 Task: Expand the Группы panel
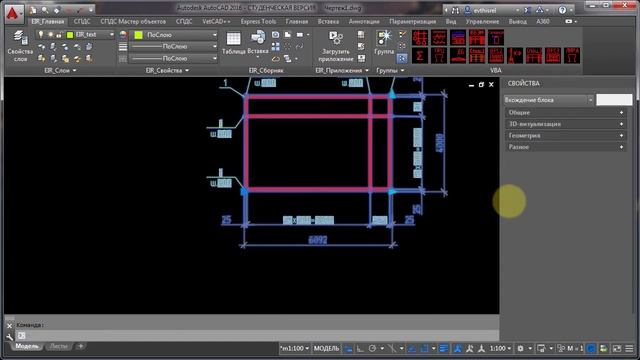pyautogui.click(x=390, y=71)
